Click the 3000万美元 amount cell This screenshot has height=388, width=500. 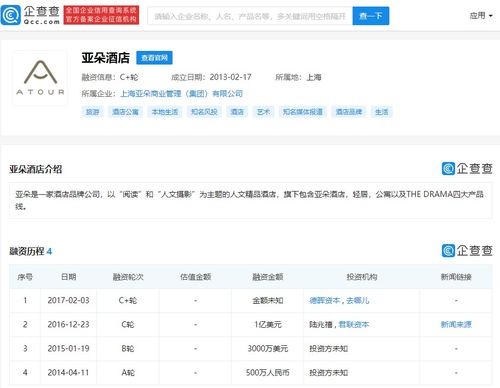coord(268,349)
